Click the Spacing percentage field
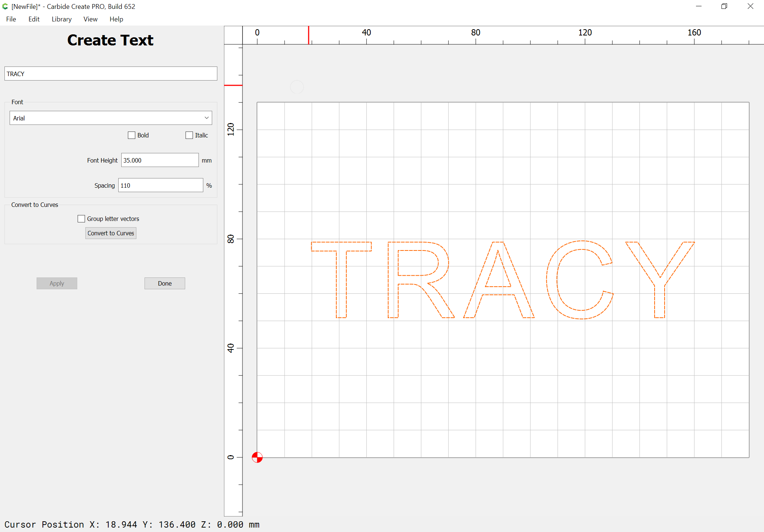The image size is (764, 532). tap(160, 185)
